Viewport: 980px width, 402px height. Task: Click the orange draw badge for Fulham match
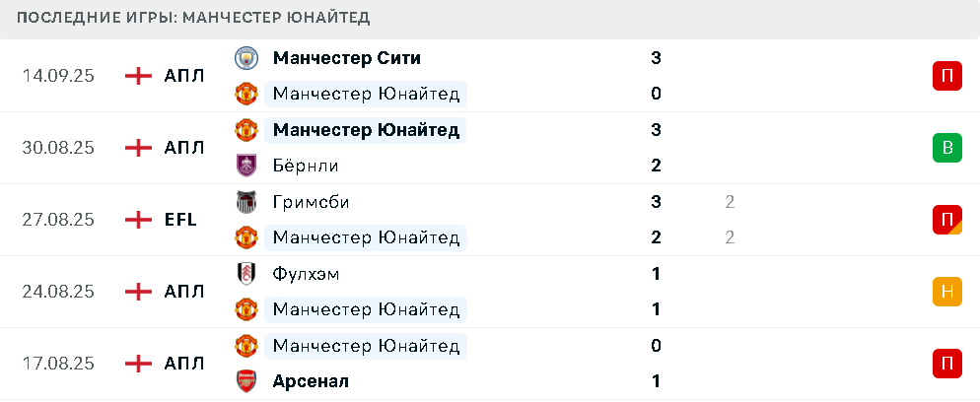click(x=947, y=292)
